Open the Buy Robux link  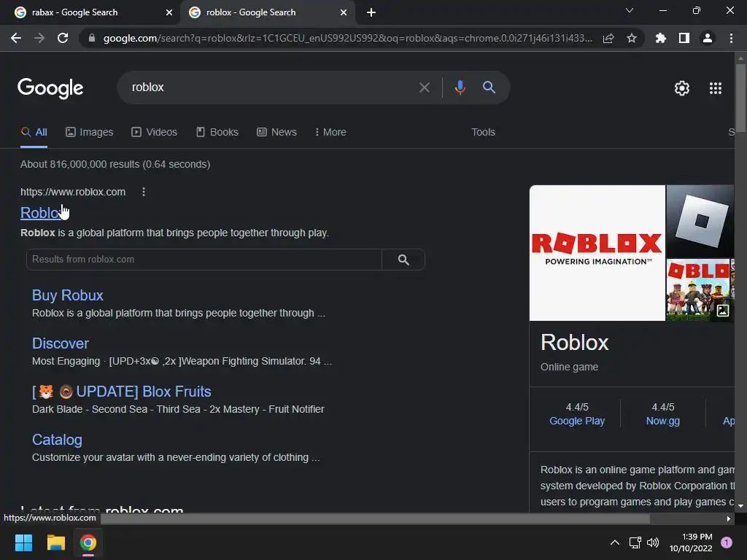pos(68,295)
